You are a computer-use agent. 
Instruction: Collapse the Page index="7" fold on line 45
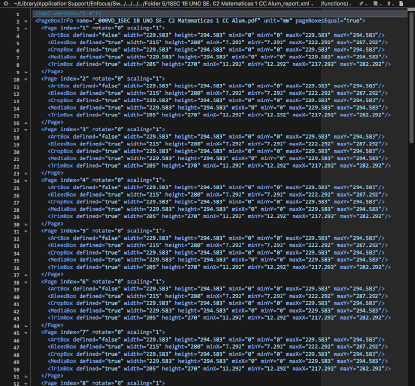click(26, 333)
